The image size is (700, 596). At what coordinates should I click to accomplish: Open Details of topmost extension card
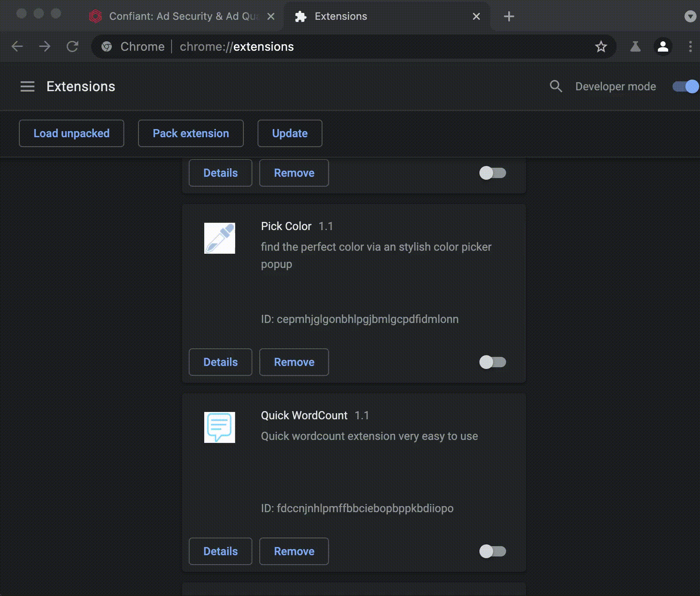(221, 173)
